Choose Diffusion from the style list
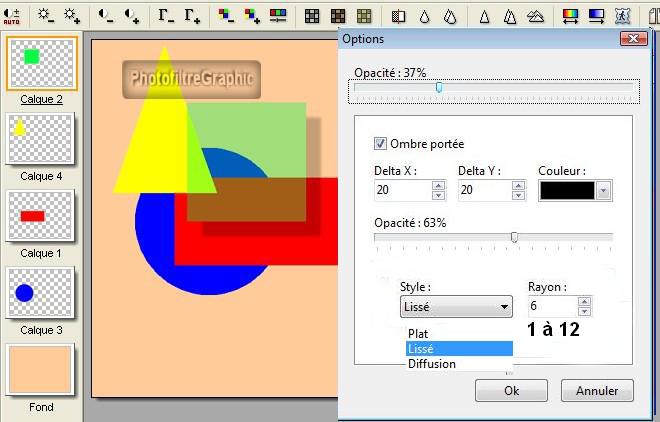660x422 pixels. tap(432, 364)
